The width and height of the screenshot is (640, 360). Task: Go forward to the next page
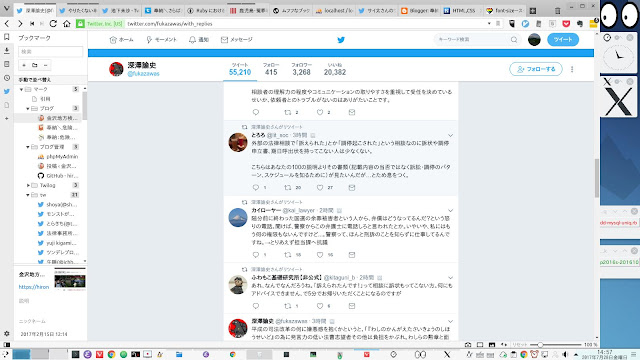coord(20,24)
